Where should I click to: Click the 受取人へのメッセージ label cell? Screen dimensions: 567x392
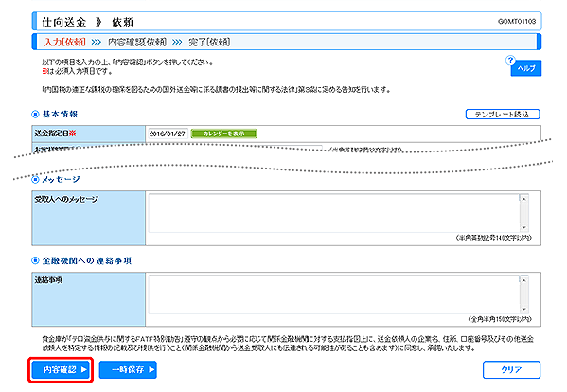pyautogui.click(x=89, y=218)
